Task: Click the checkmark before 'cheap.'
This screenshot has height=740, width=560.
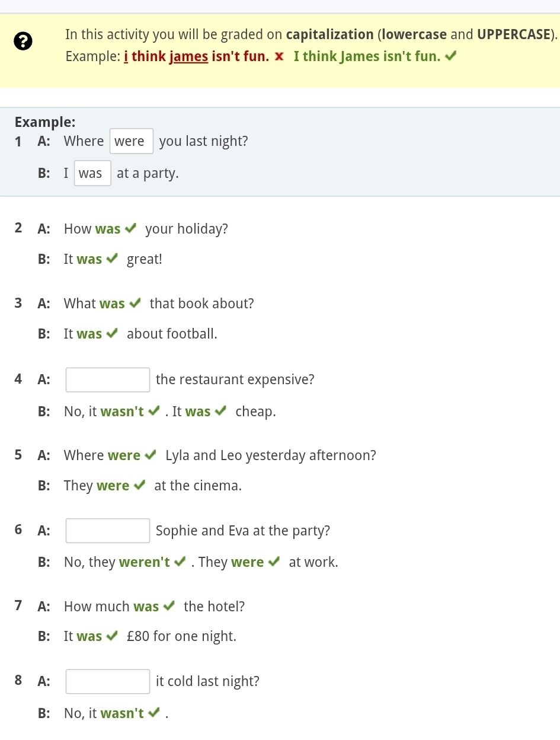Action: [x=221, y=411]
